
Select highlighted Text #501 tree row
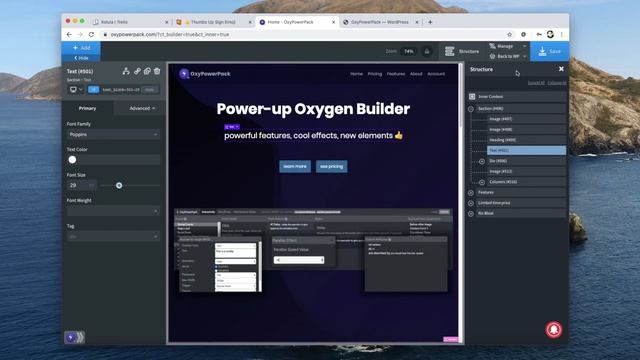(x=527, y=150)
